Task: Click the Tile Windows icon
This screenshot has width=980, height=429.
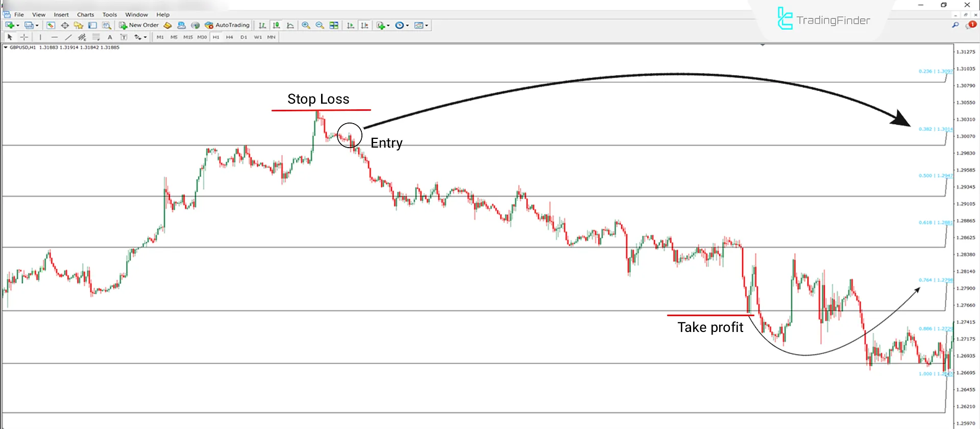Action: click(334, 25)
